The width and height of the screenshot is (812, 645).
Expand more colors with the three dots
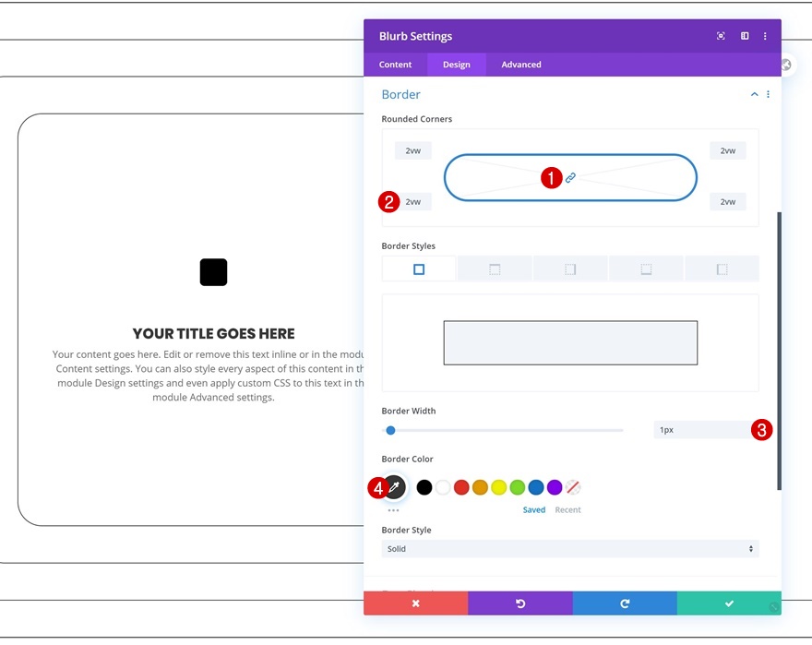click(x=394, y=510)
